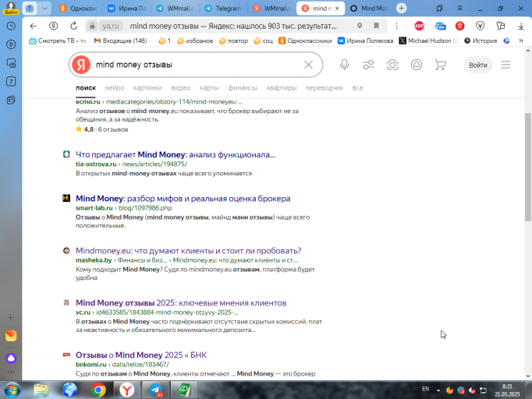Click the browser Back arrow

click(x=33, y=26)
